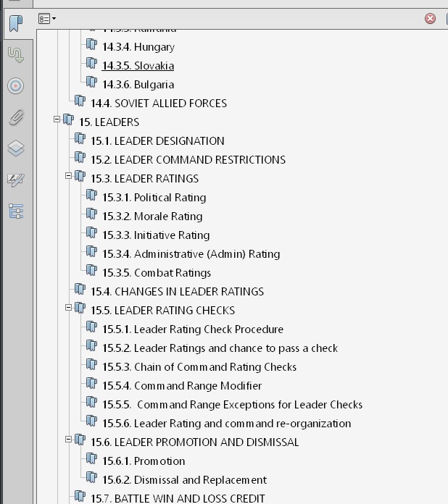Viewport: 448px width, 504px height.
Task: Select 15.5. LEADER RATING CHECKS bookmark text
Action: click(x=162, y=310)
